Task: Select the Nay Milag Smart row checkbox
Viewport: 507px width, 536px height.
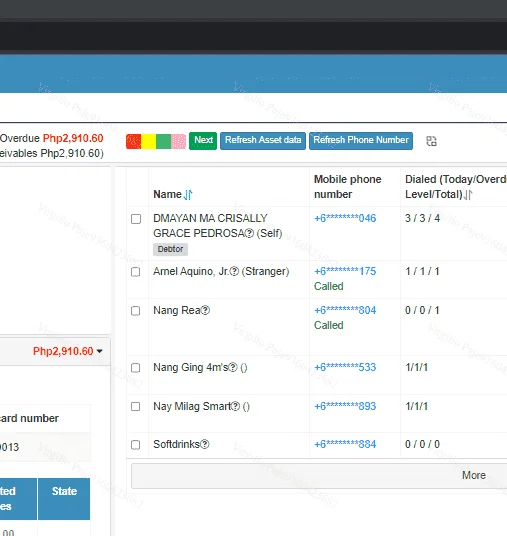Action: pyautogui.click(x=136, y=406)
